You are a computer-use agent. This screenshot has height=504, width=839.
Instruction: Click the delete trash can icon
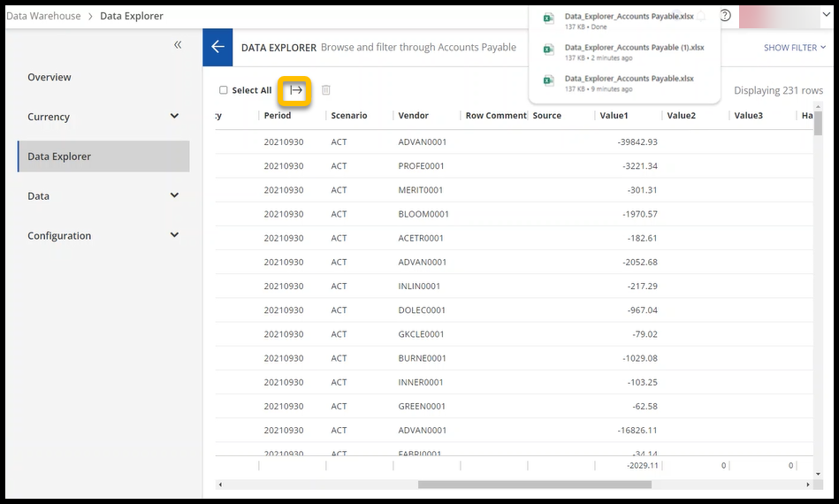[x=326, y=90]
